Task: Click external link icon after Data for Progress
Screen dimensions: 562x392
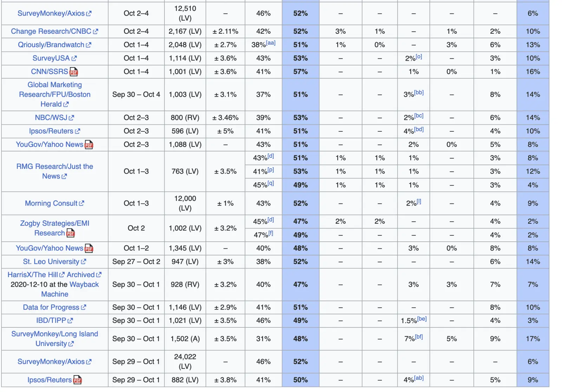Action: (84, 307)
